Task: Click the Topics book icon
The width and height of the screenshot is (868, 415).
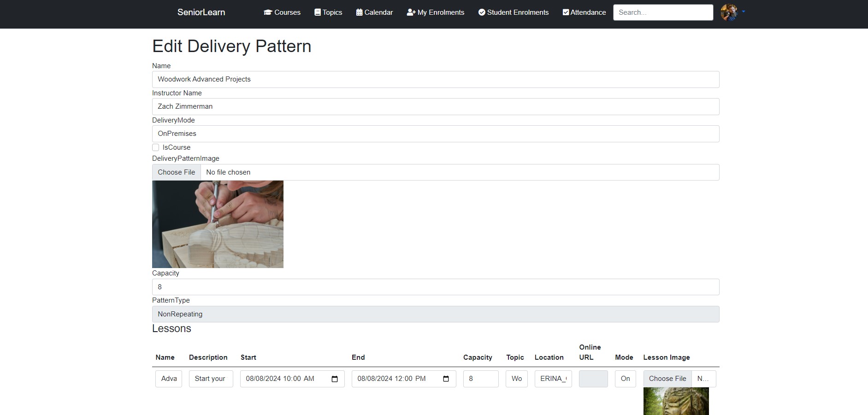Action: click(x=318, y=12)
